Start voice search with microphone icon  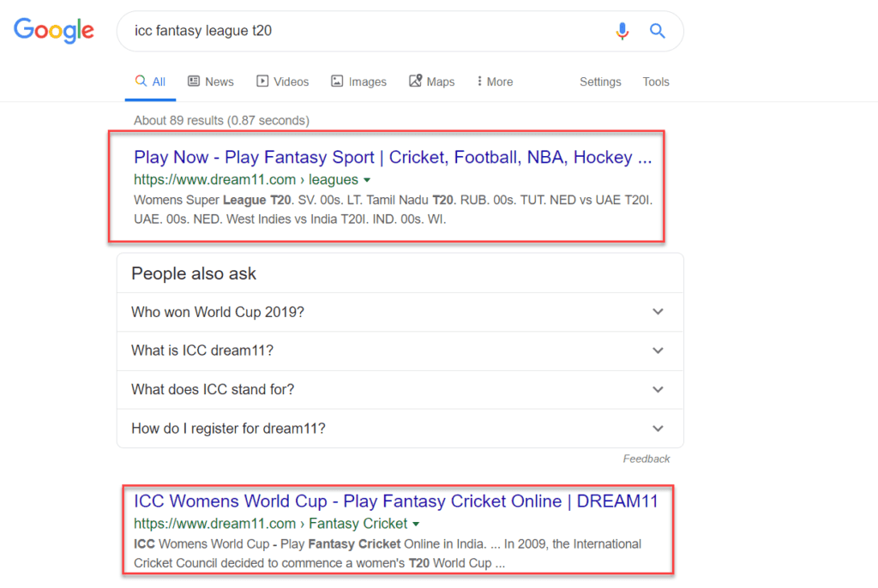coord(622,31)
